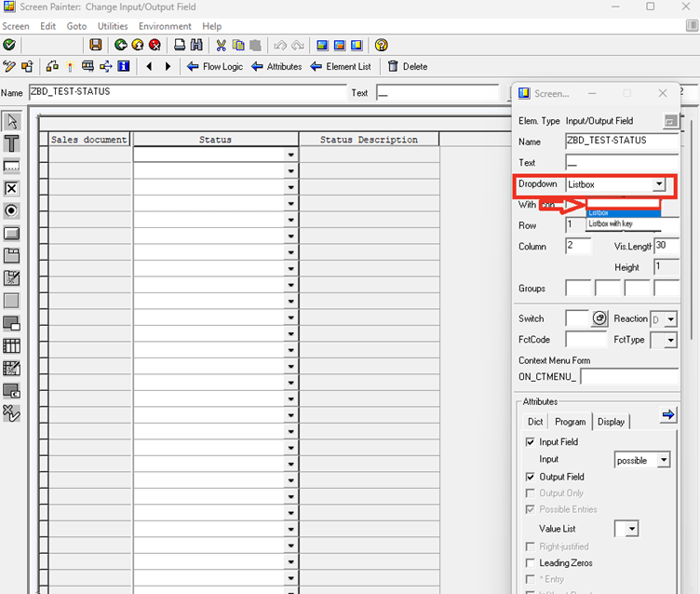700x594 pixels.
Task: Click the binoculars Find icon
Action: [196, 45]
